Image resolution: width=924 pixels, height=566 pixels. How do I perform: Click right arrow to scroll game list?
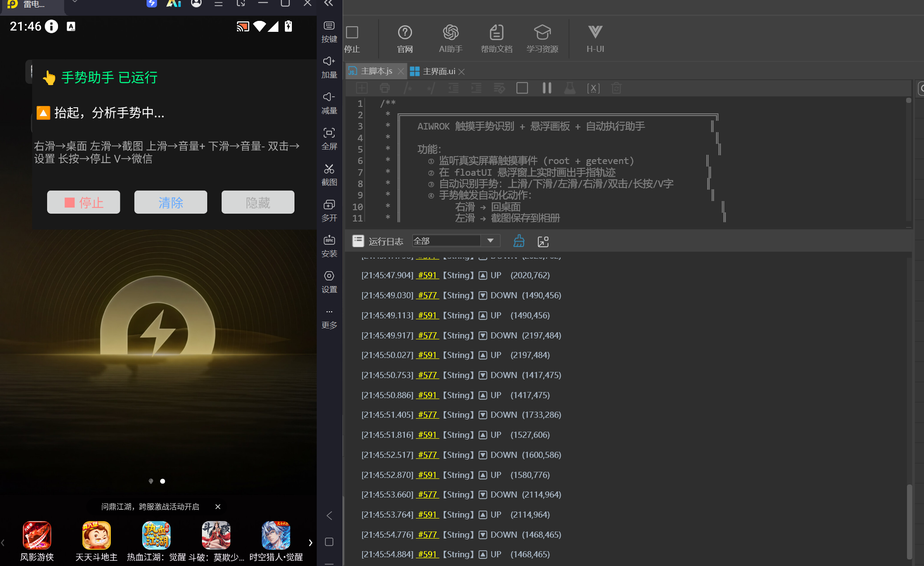[311, 543]
